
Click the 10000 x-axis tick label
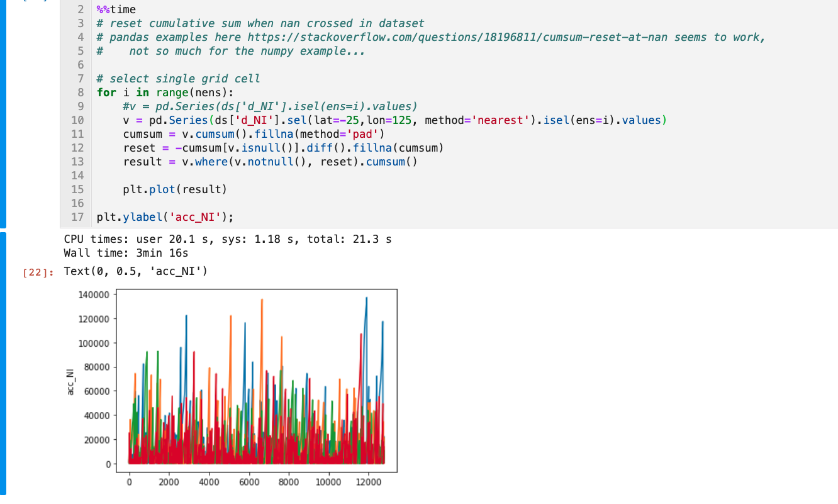tap(328, 482)
